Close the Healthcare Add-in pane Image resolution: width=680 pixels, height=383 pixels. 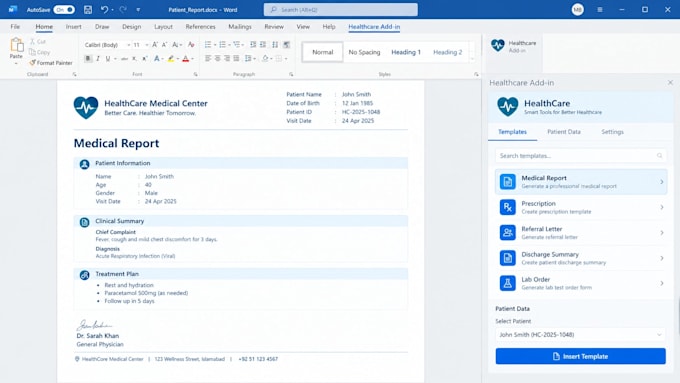pos(670,82)
